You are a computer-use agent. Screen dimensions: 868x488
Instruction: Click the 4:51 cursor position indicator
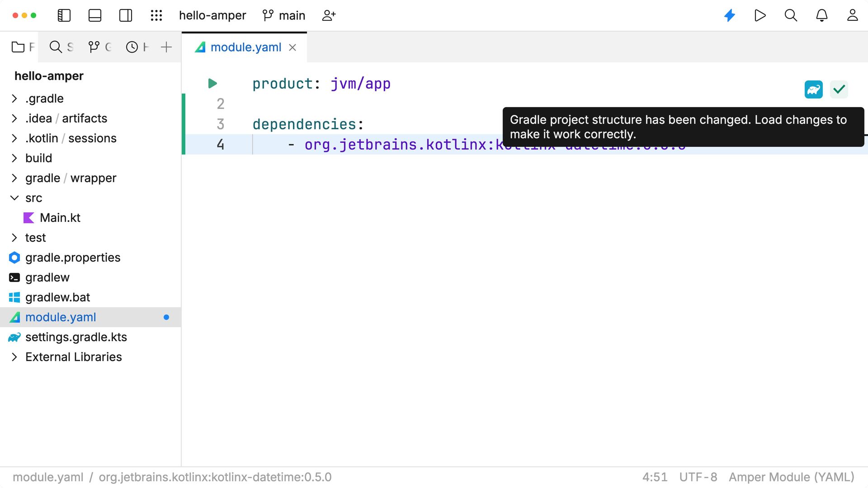[655, 477]
